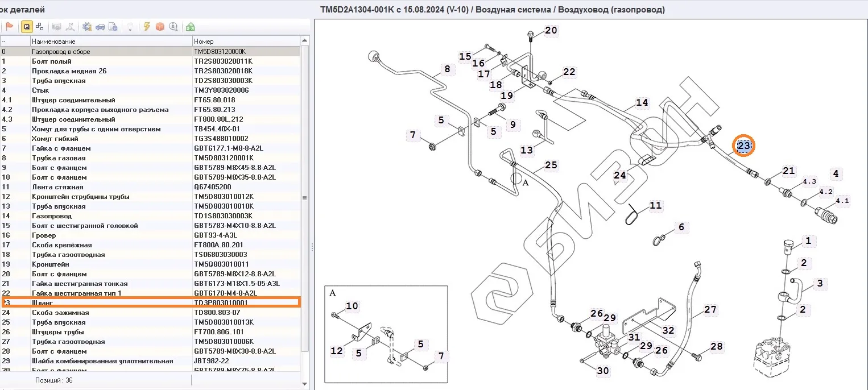Viewport: 868px width, 390px height.
Task: Click the up arrow of the parts list scrollbar
Action: click(x=305, y=41)
